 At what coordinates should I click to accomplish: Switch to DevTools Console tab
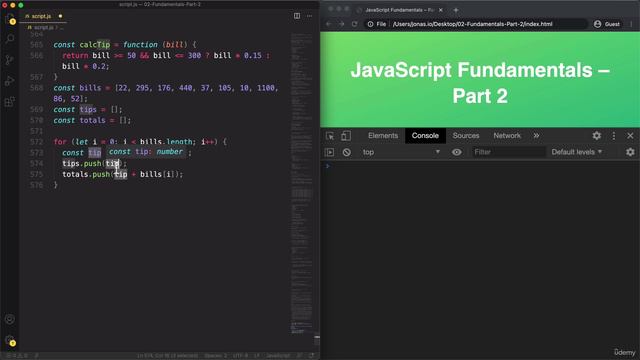425,136
